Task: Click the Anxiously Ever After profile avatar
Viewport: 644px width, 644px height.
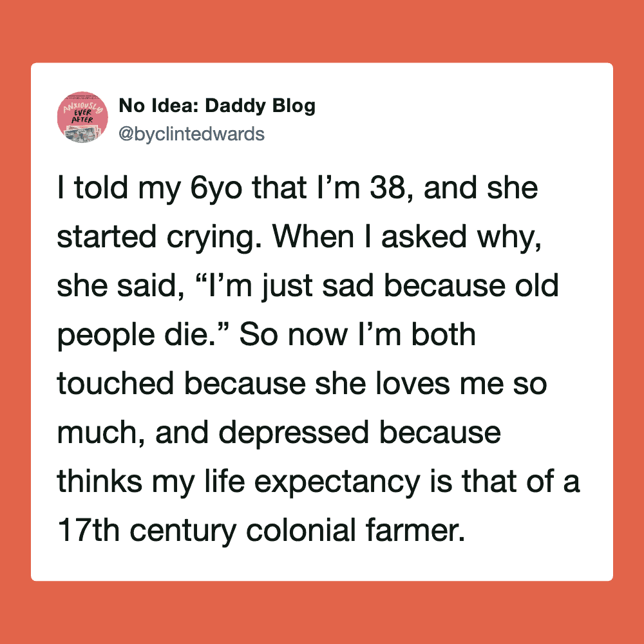Action: [82, 117]
